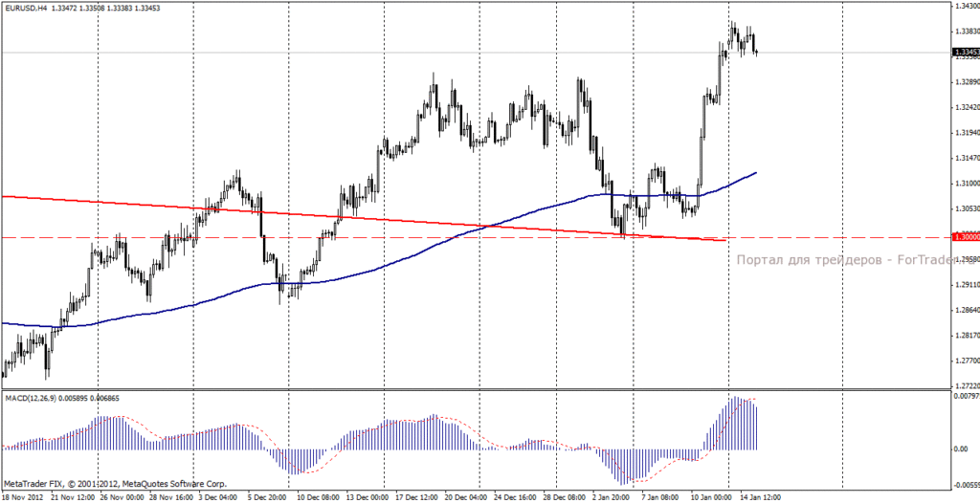Click the 1.27220 price scale label
This screenshot has width=980, height=503.
(x=967, y=386)
